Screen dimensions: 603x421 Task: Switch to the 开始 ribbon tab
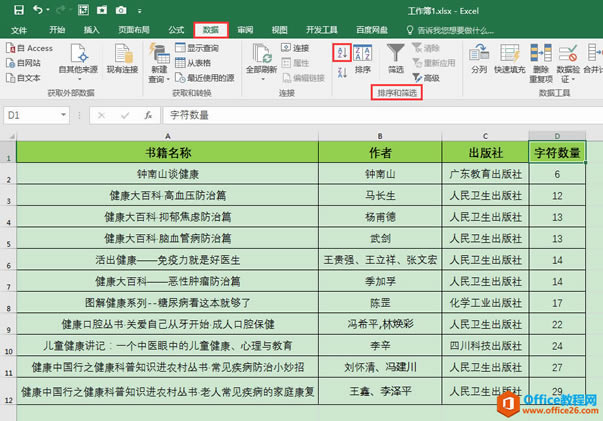[57, 30]
